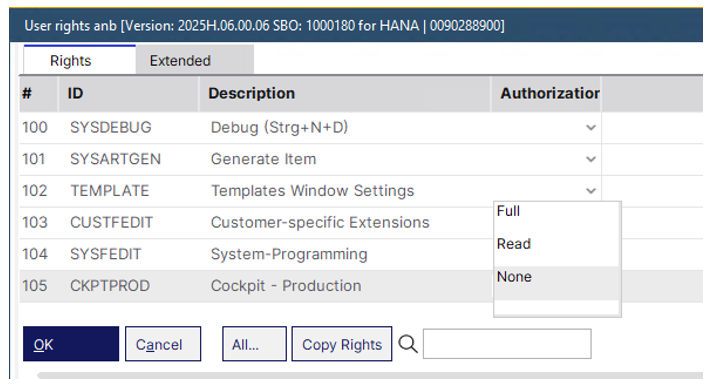Focus the search input field
718x389 pixels.
pyautogui.click(x=507, y=344)
